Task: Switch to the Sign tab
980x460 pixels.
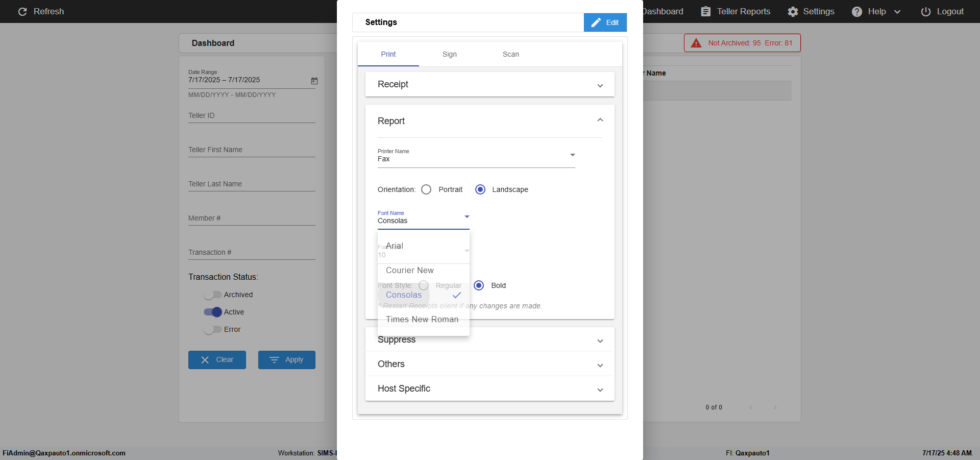Action: click(450, 54)
